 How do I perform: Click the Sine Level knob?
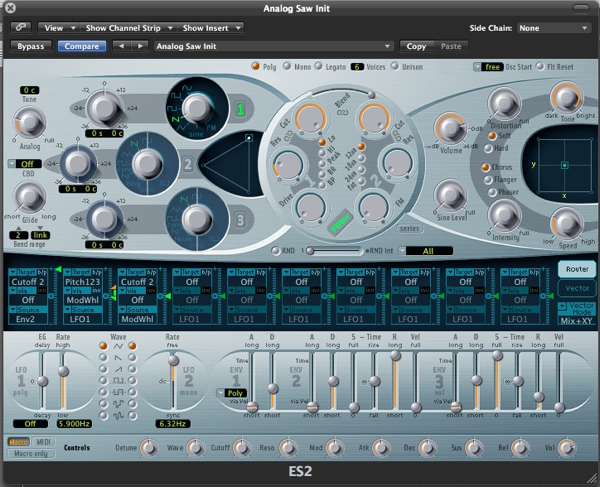[451, 195]
